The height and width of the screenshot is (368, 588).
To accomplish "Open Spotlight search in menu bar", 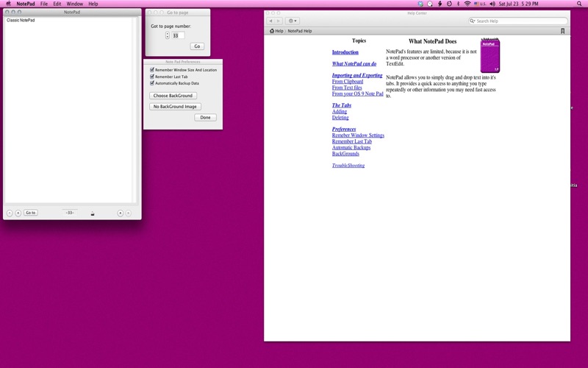I will (x=579, y=4).
